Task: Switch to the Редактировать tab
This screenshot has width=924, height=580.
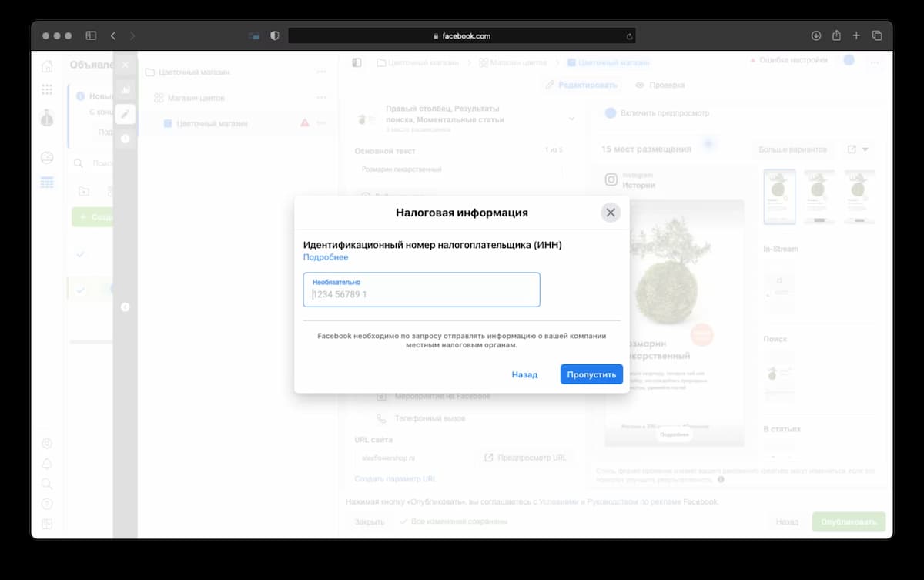Action: pyautogui.click(x=581, y=85)
